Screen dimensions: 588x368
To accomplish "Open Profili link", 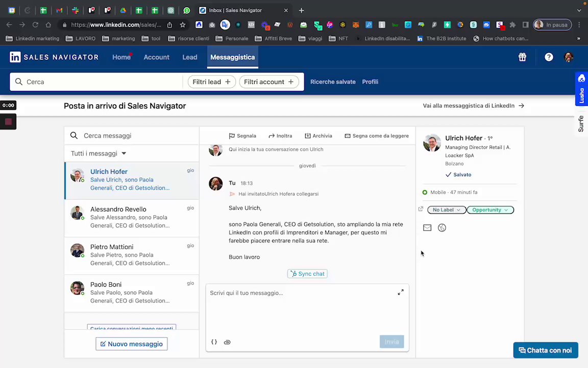I will [x=370, y=82].
